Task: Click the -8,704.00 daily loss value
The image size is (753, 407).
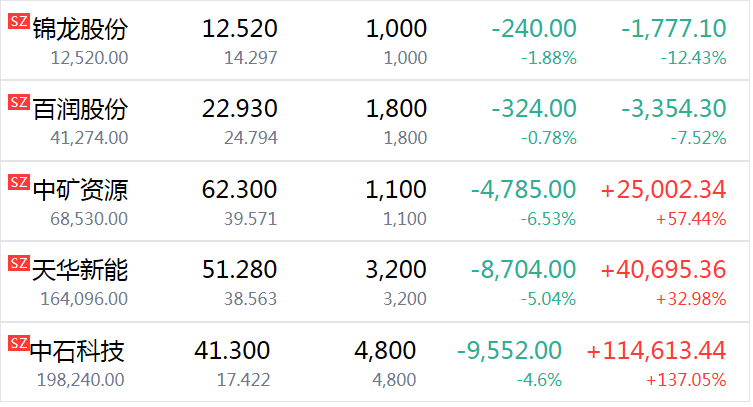Action: pos(523,270)
